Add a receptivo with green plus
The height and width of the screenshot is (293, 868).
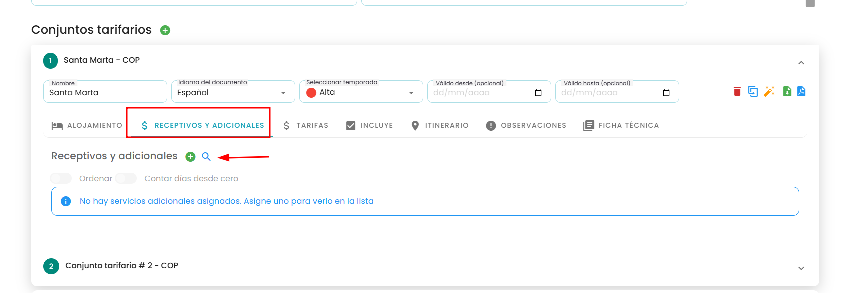point(190,157)
